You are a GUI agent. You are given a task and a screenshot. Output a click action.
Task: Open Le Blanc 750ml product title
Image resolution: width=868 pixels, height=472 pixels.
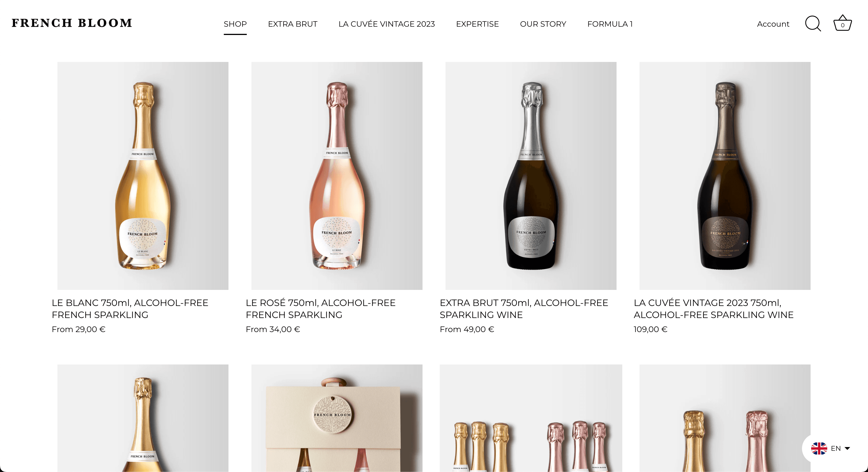click(130, 308)
